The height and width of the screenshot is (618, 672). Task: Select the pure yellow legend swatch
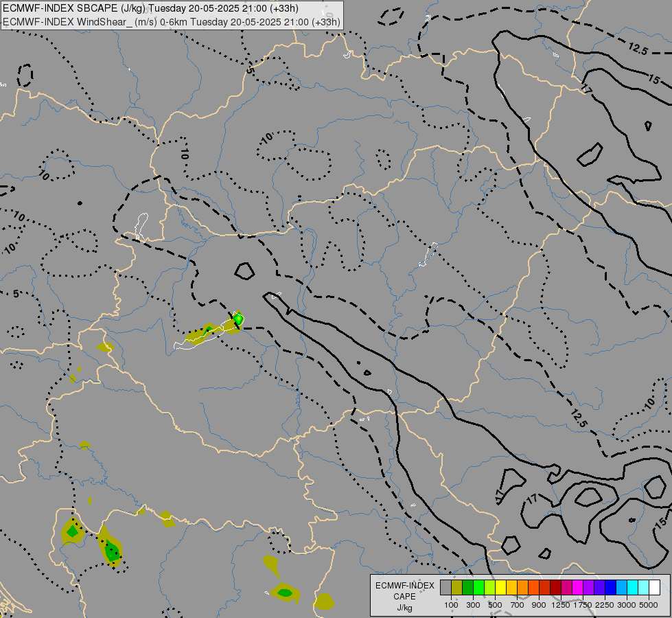coord(500,587)
